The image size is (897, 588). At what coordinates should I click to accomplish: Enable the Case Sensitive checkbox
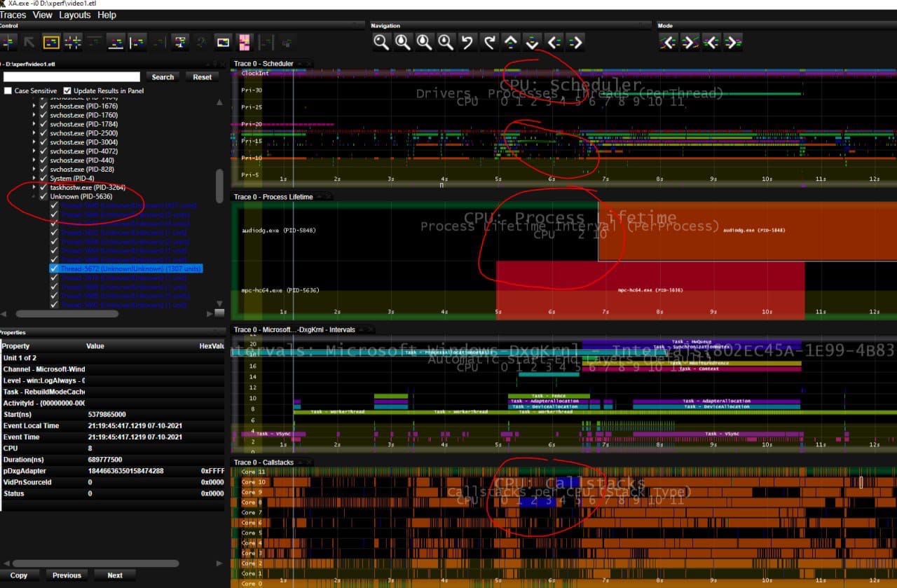(x=8, y=91)
